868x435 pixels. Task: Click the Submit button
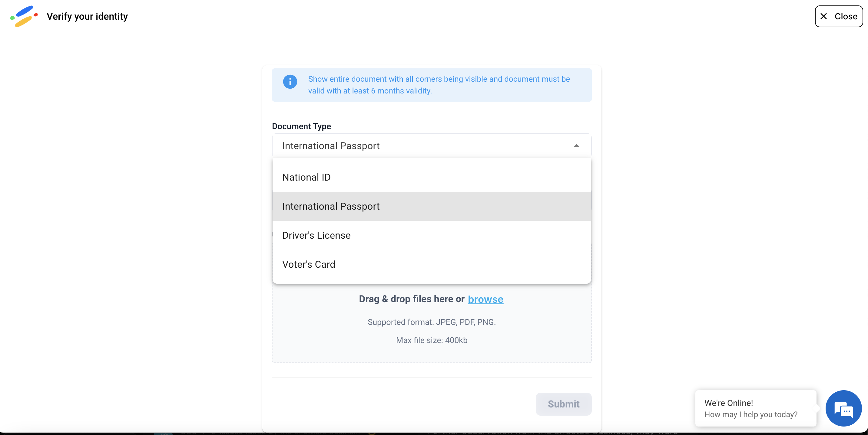pyautogui.click(x=563, y=404)
